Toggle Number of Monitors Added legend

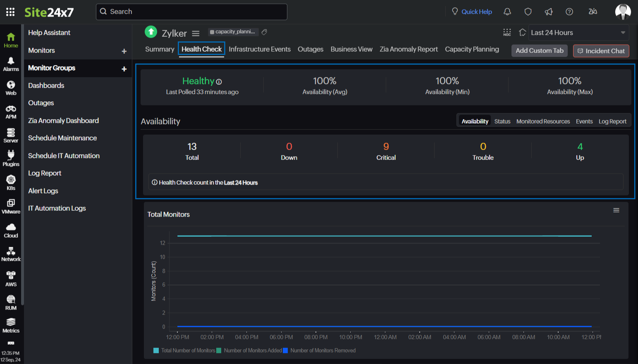point(249,350)
